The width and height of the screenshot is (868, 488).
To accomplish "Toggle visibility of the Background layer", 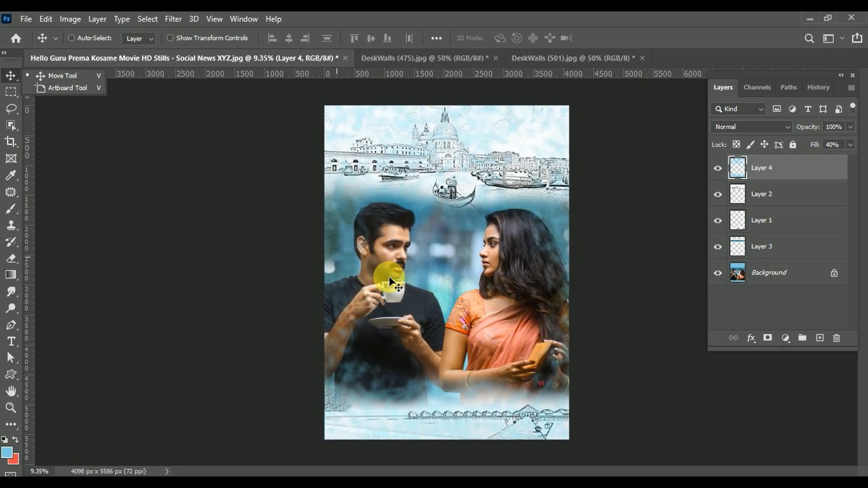I will (718, 273).
